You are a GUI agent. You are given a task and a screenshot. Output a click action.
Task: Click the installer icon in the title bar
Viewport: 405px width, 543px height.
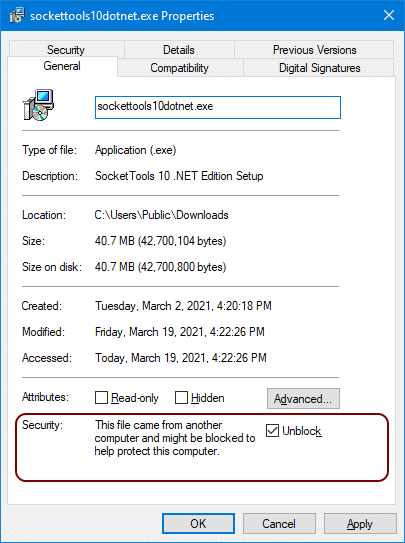pos(17,16)
